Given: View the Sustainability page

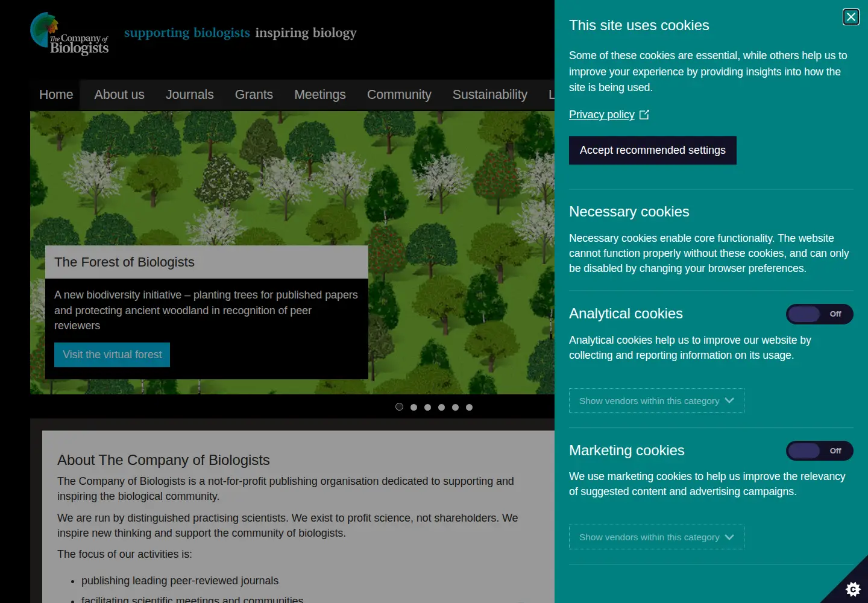Looking at the screenshot, I should point(490,95).
